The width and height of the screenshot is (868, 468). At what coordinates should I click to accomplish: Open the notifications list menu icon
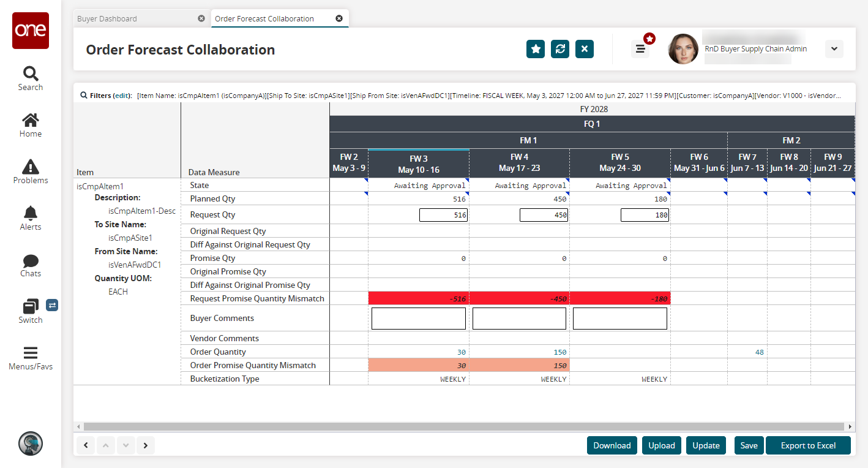(x=640, y=50)
